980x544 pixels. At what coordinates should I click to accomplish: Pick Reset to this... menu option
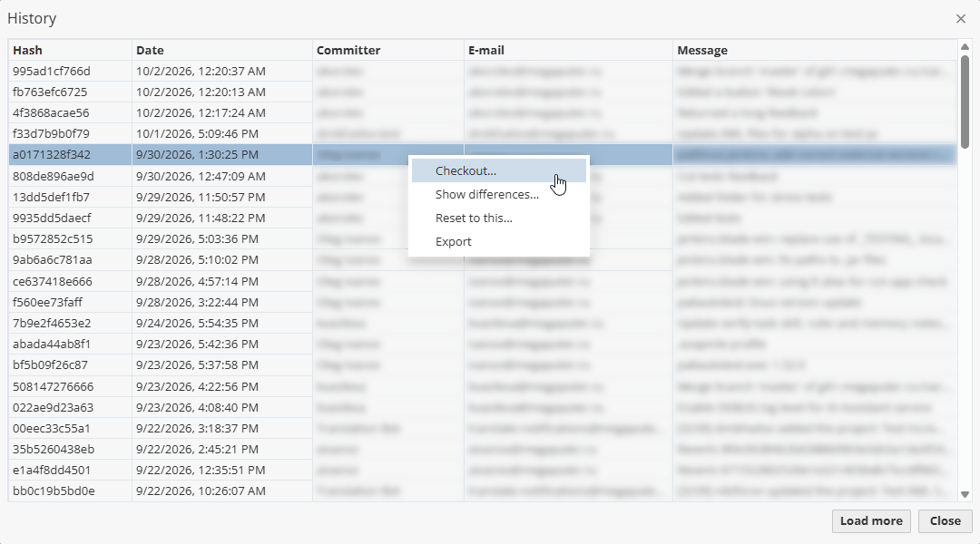point(499,218)
